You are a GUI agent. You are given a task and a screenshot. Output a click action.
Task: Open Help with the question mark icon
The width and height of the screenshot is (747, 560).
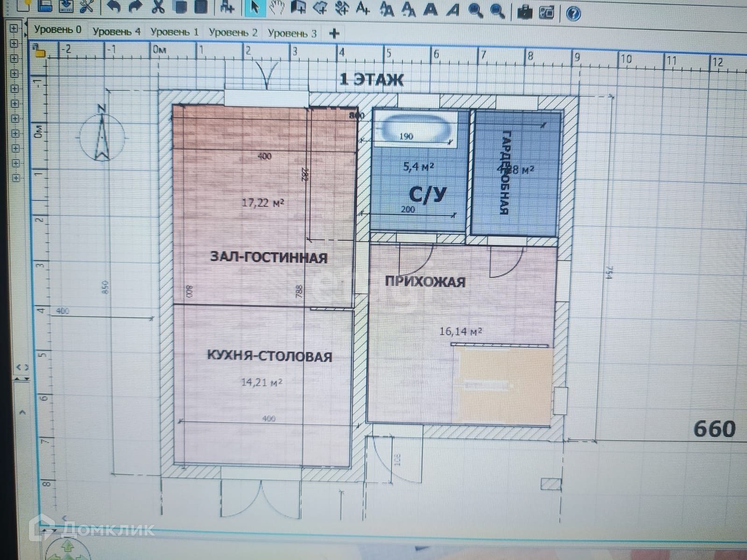(x=573, y=13)
